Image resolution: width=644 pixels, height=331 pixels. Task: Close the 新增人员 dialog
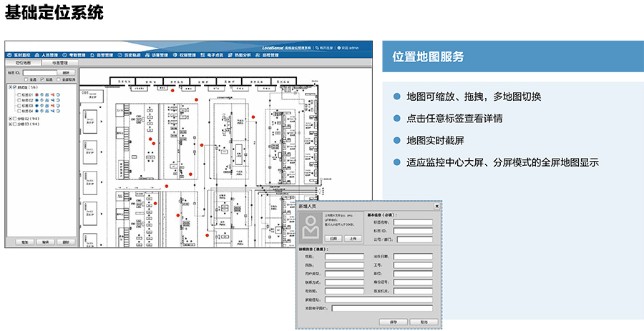436,205
